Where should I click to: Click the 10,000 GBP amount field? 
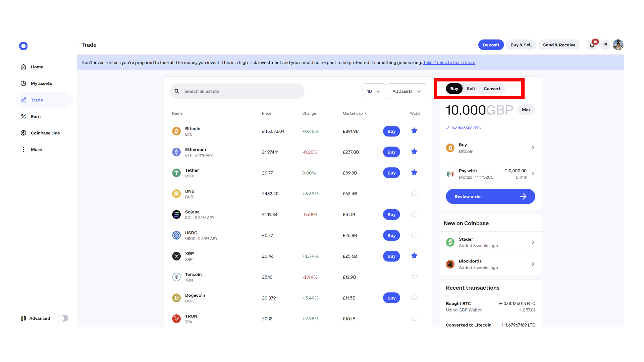pyautogui.click(x=479, y=110)
